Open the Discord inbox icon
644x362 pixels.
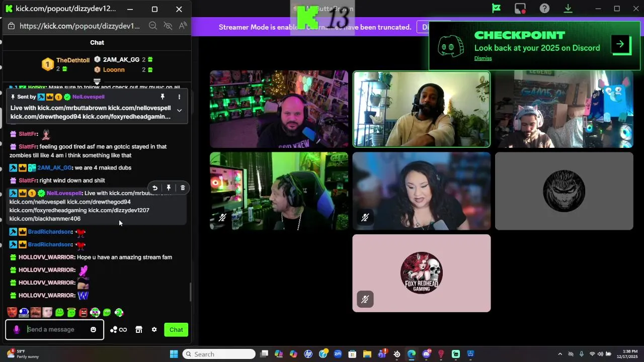point(520,9)
